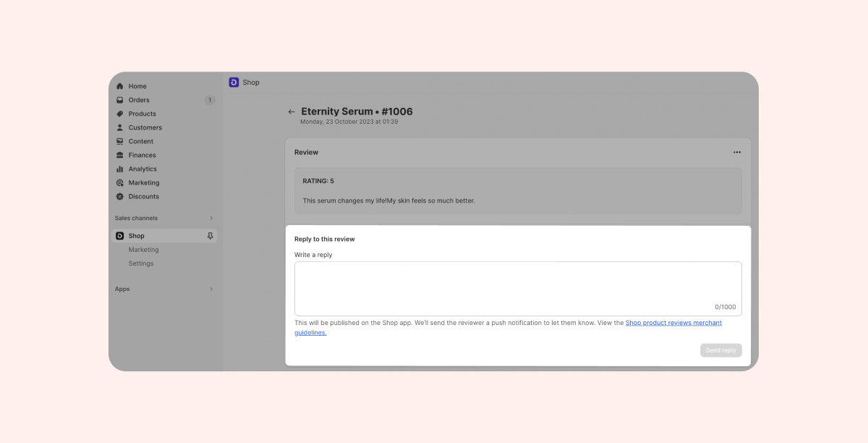Expand the Sales channels section

tap(211, 218)
